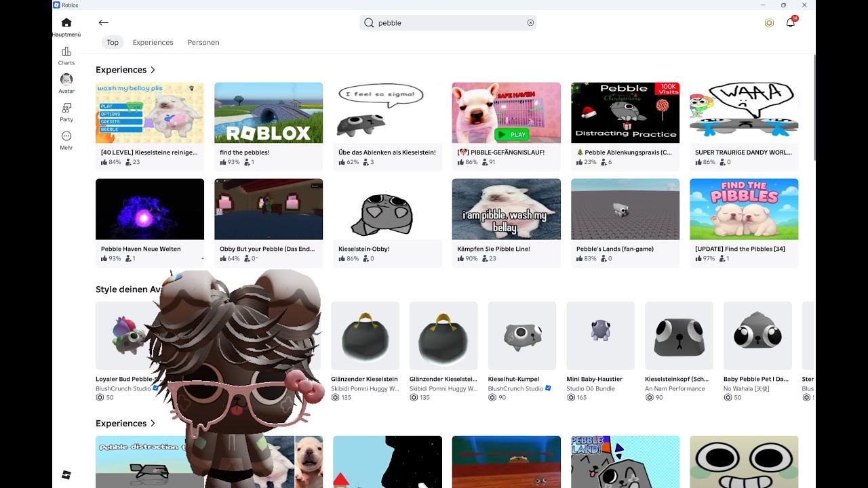Open the Hauptmenü home icon
The height and width of the screenshot is (488, 868).
click(66, 22)
